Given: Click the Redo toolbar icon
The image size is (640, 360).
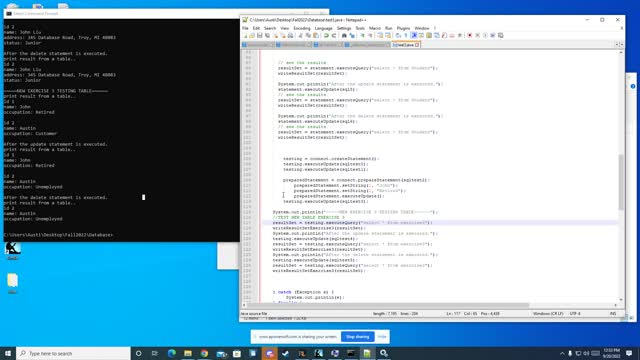Looking at the screenshot, I should point(333,36).
